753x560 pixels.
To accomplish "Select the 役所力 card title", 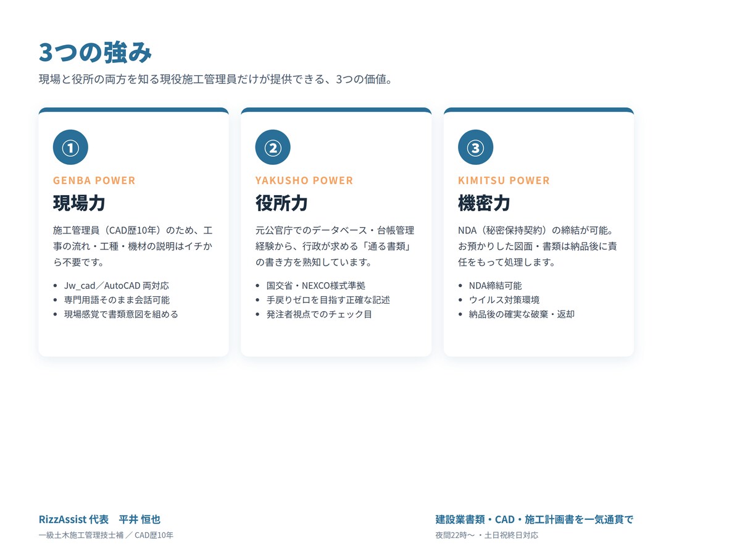I will click(281, 203).
